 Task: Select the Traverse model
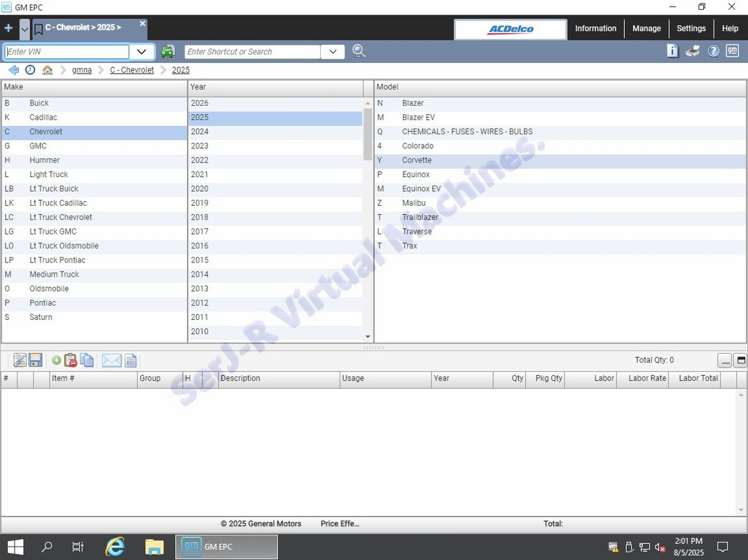coord(560,232)
